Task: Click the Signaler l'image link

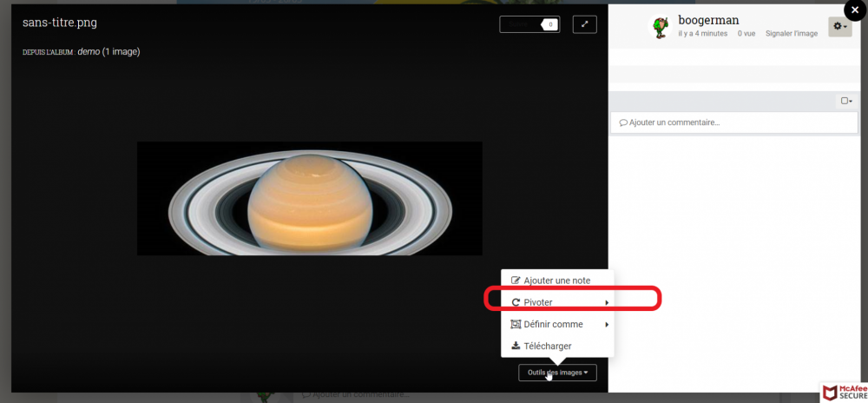Action: 791,34
